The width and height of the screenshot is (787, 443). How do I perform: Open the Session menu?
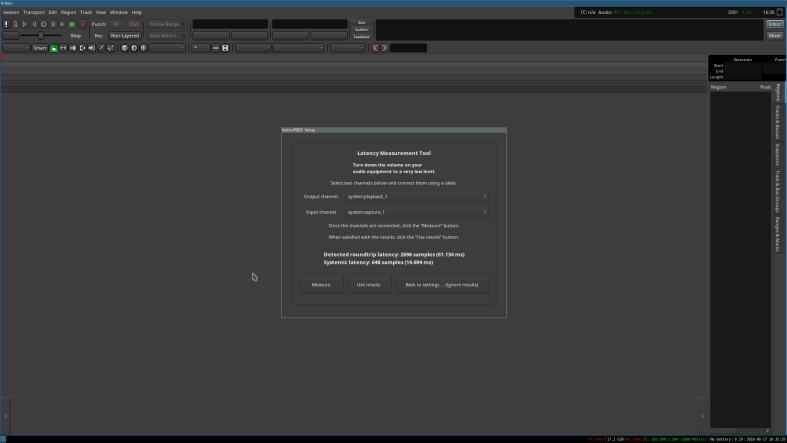tap(10, 12)
